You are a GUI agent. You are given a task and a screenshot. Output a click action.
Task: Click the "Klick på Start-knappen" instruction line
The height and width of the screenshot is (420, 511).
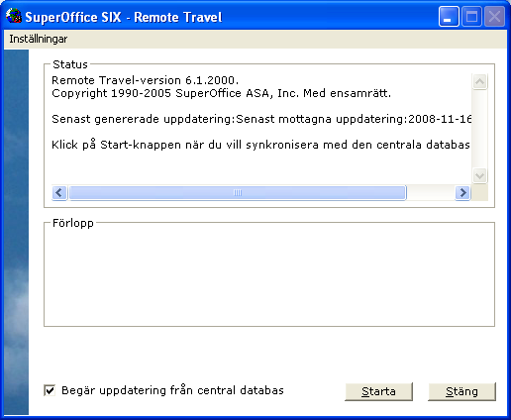(260, 145)
